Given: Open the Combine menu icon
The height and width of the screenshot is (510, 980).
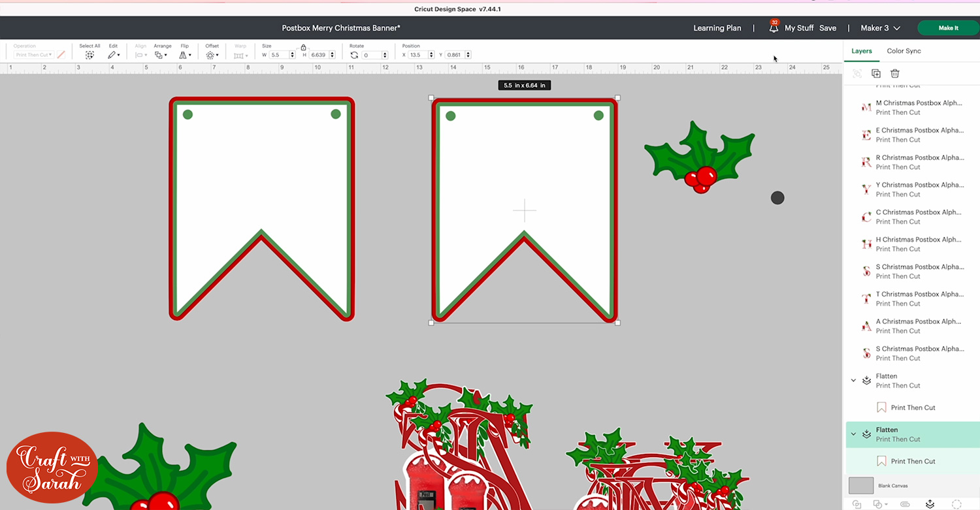Looking at the screenshot, I should pyautogui.click(x=879, y=504).
